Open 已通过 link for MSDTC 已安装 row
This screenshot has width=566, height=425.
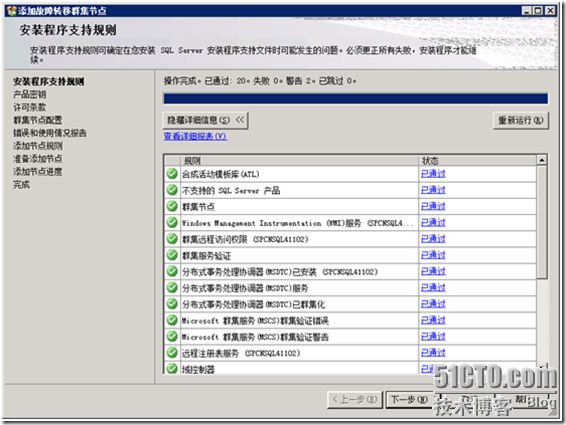[433, 271]
